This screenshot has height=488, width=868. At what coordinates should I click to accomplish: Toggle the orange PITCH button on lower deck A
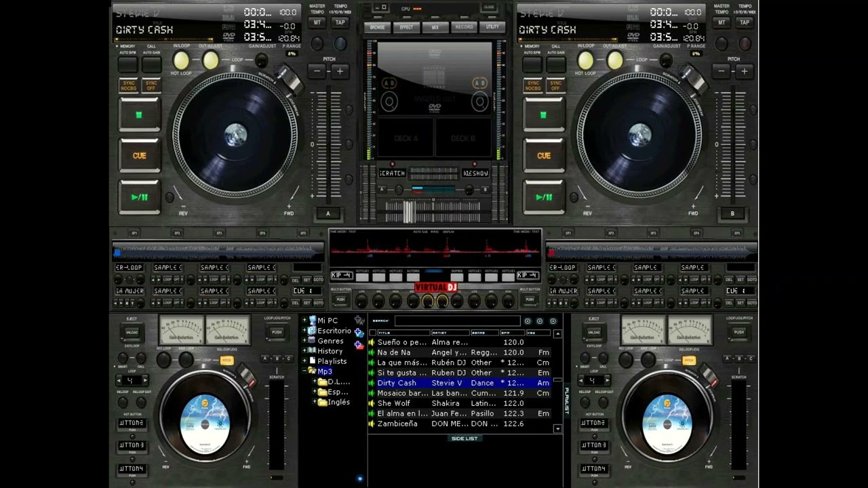[227, 361]
